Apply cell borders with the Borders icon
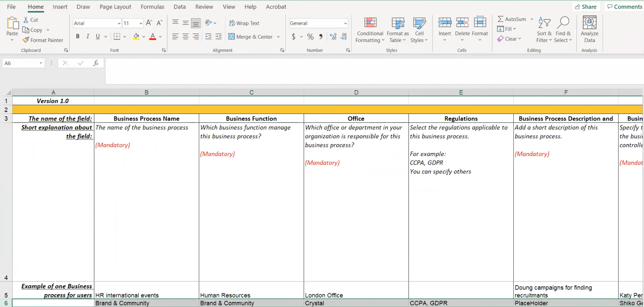This screenshot has width=644, height=307. pos(117,36)
